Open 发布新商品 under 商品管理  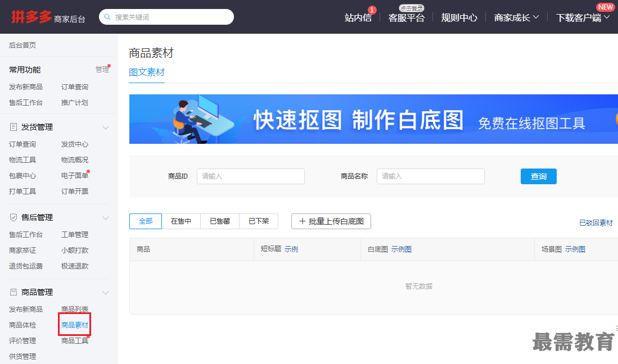(26, 310)
